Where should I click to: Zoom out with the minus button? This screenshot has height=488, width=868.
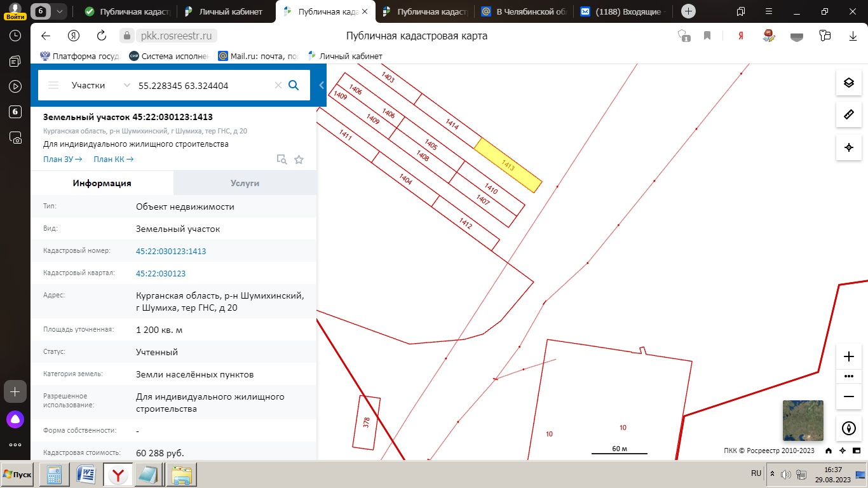click(x=848, y=396)
